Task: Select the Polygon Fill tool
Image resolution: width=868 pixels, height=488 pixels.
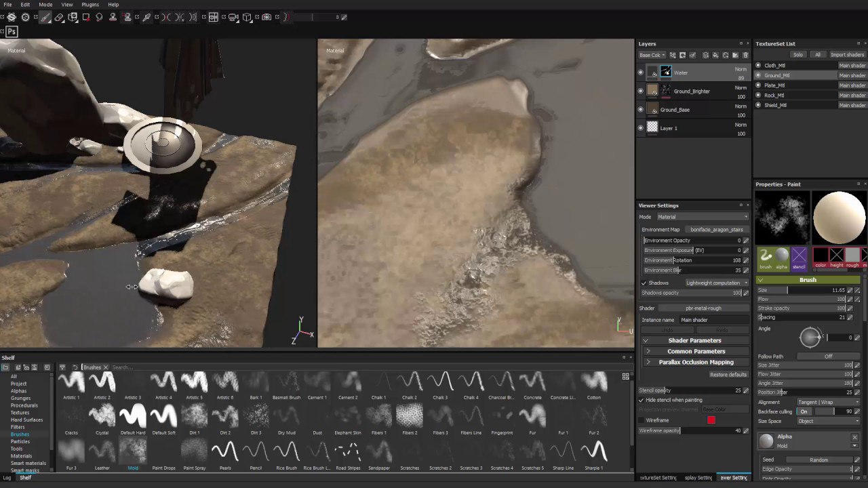Action: [x=86, y=17]
